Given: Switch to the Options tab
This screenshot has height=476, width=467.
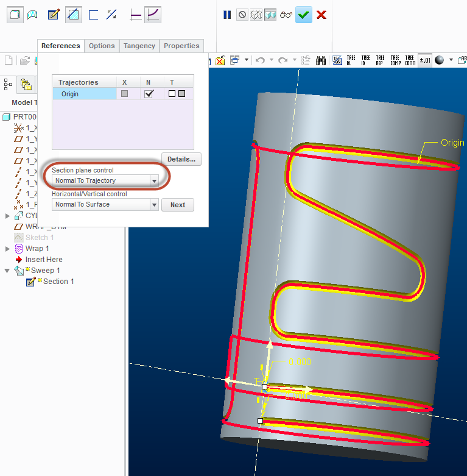Looking at the screenshot, I should click(102, 46).
